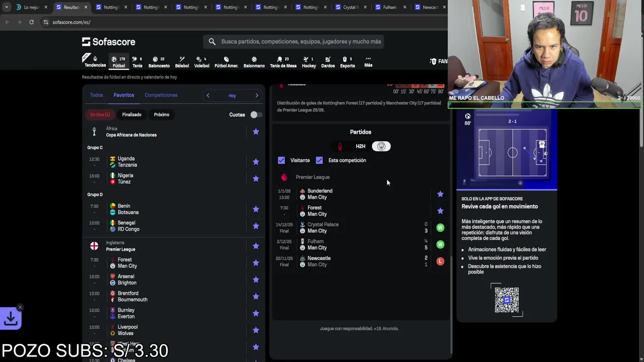Screen dimensions: 644x362
Task: Select the Próximo filter
Action: pos(162,115)
